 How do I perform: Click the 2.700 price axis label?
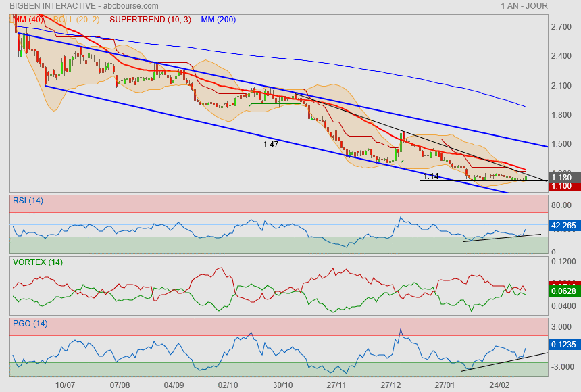pyautogui.click(x=562, y=27)
